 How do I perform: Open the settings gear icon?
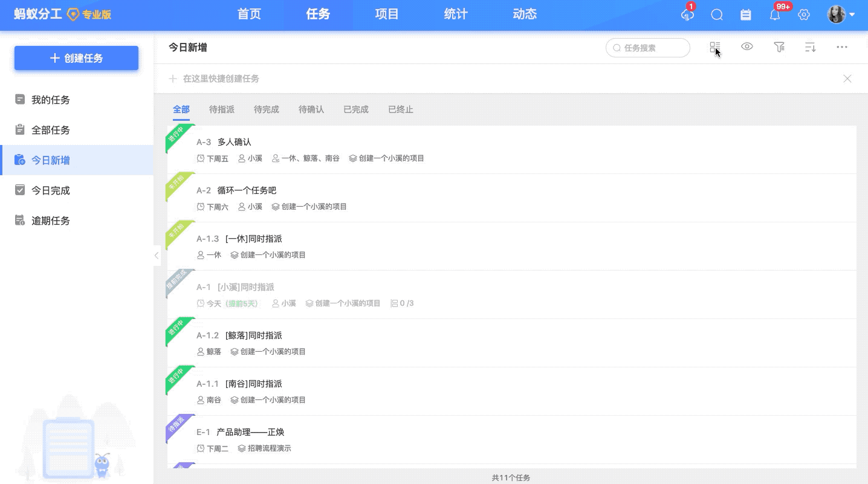click(x=804, y=15)
